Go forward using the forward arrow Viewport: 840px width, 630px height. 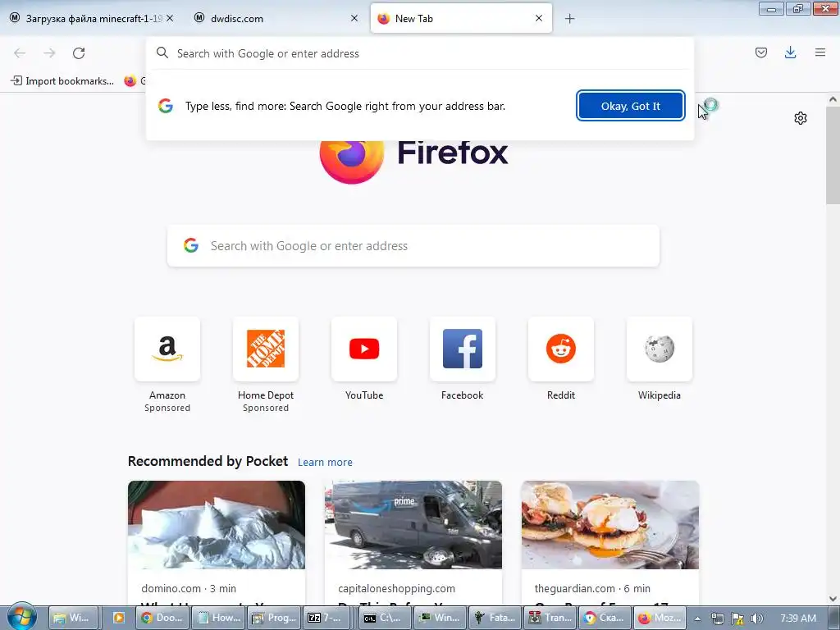tap(49, 53)
